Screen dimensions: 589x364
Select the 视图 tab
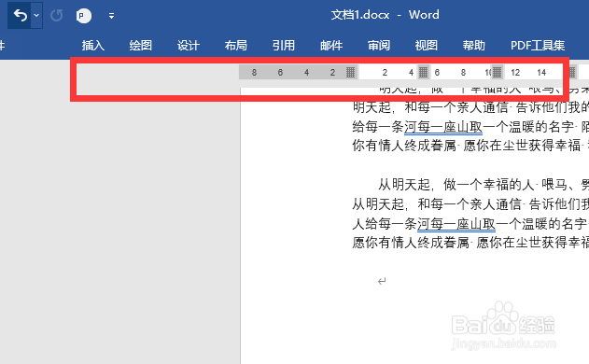click(x=427, y=46)
